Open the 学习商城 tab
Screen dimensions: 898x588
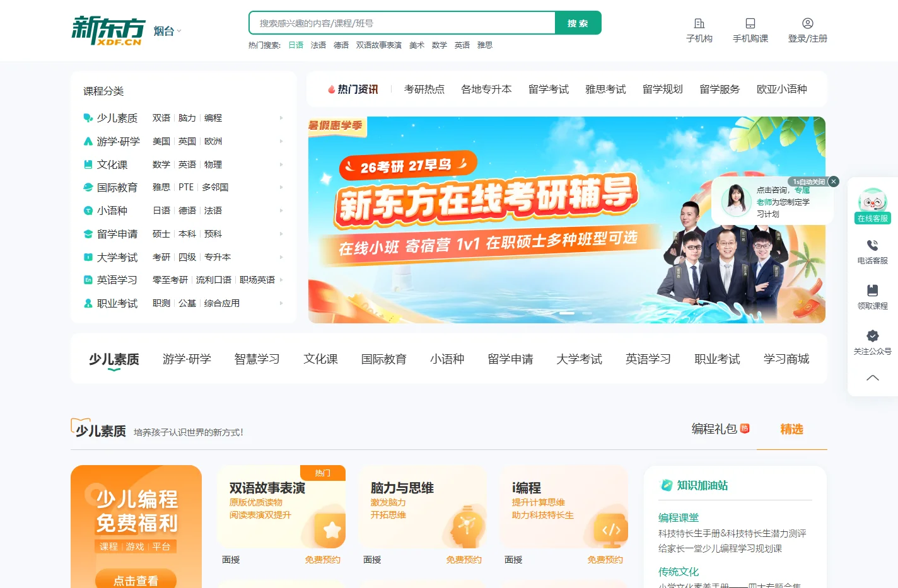786,359
